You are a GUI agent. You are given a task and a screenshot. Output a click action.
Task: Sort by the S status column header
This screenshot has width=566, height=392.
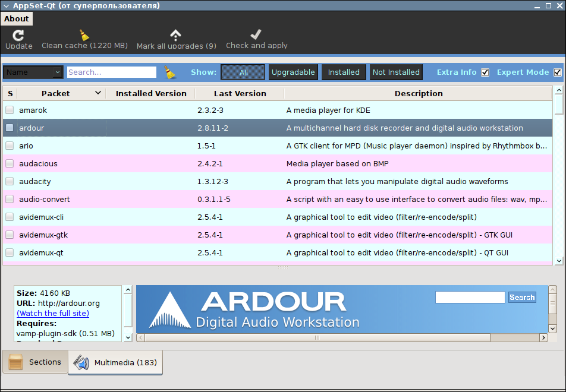tap(10, 93)
